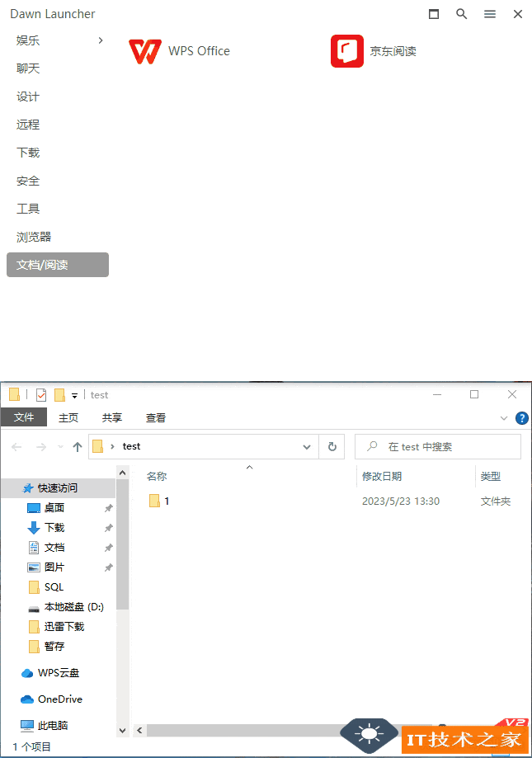This screenshot has width=532, height=758.
Task: Click the 在 test 中搜索 box
Action: coord(438,447)
